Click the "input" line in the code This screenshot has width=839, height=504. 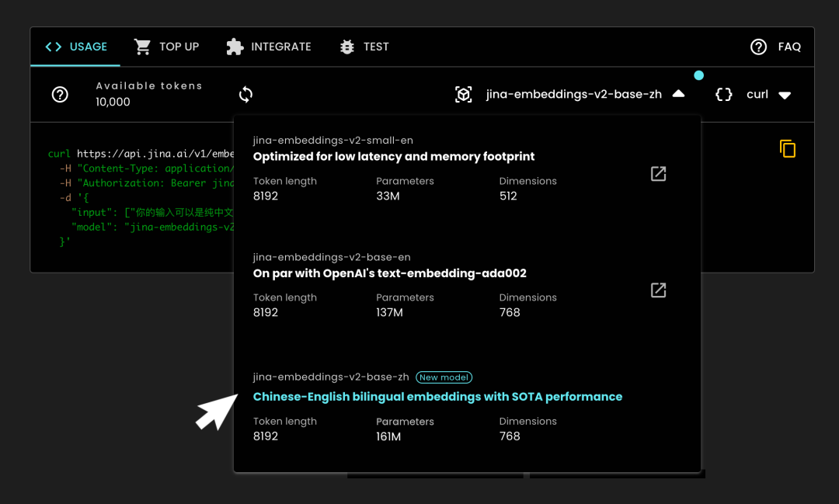click(x=152, y=213)
